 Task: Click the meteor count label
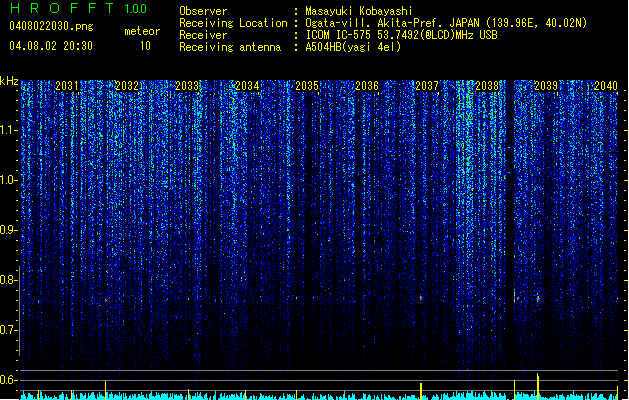tap(142, 31)
